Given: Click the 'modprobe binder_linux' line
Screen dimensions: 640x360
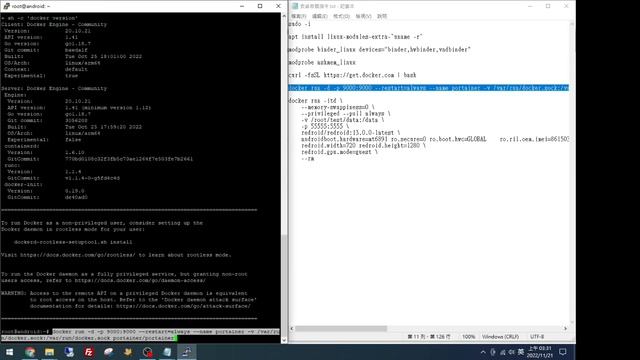Looking at the screenshot, I should [380, 49].
